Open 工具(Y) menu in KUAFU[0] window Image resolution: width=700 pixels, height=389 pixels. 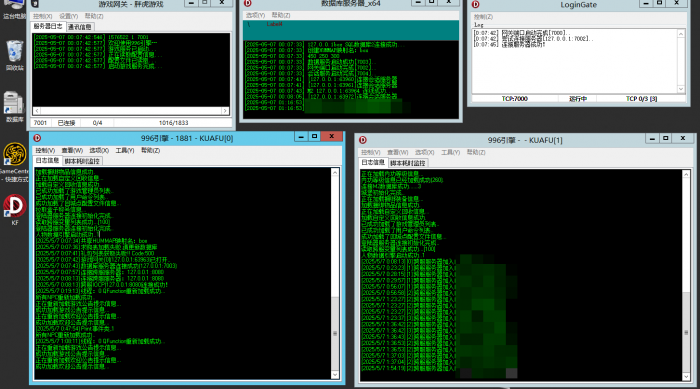coord(125,151)
